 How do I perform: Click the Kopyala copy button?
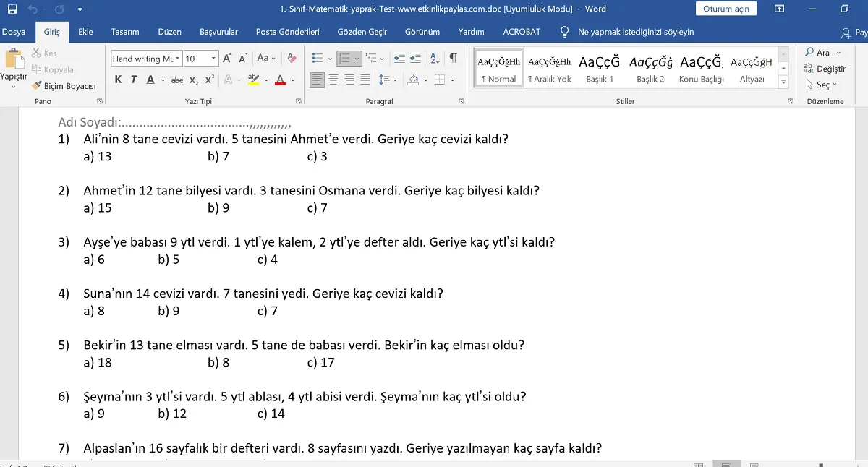point(53,69)
